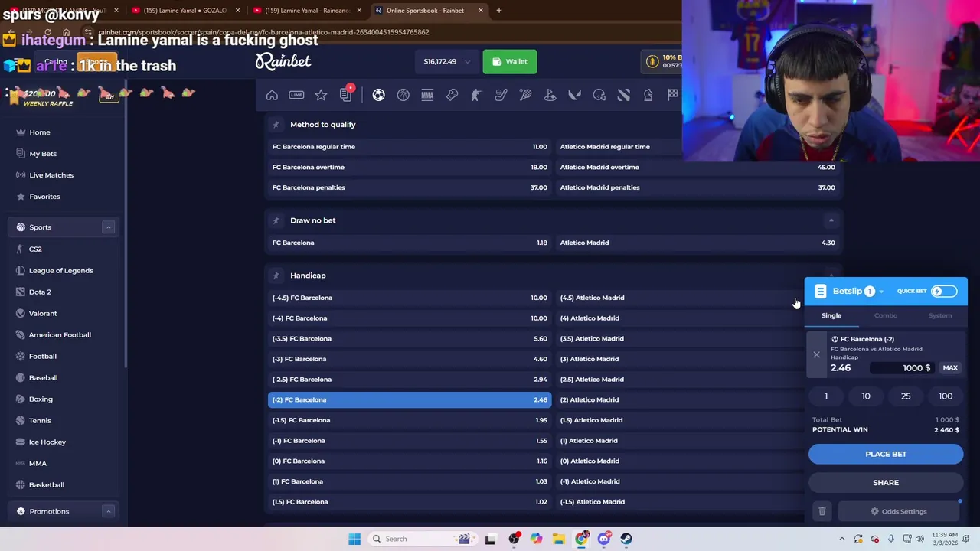Click the Rainbet logo
The height and width of the screenshot is (551, 980).
[x=283, y=61]
